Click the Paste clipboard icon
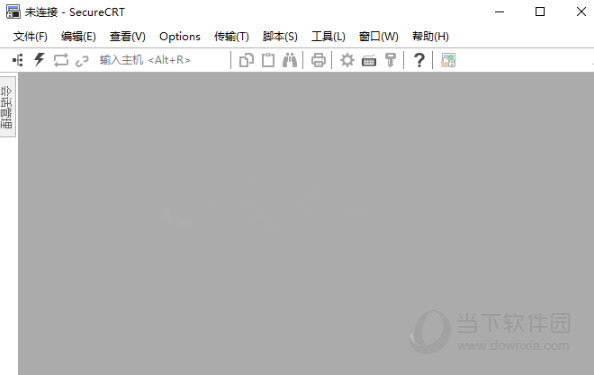 (268, 60)
